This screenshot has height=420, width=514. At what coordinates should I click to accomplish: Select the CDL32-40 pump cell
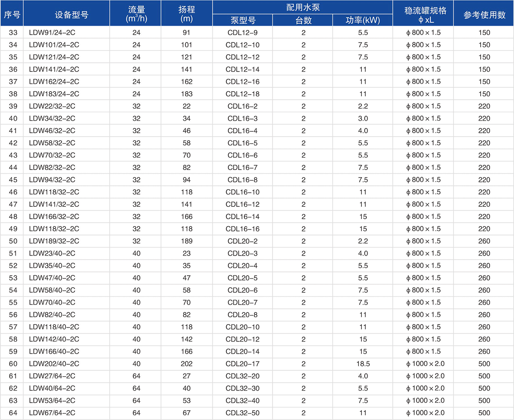pos(242,400)
